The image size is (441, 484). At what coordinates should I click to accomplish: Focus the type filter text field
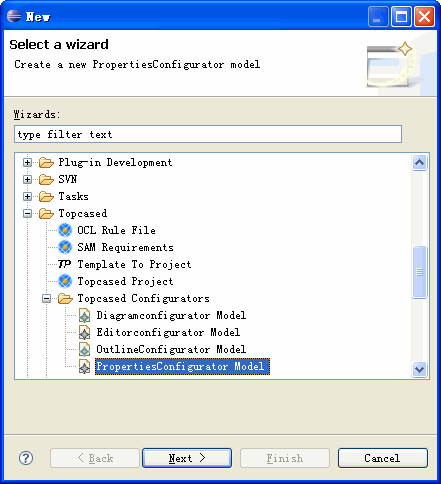pos(208,134)
